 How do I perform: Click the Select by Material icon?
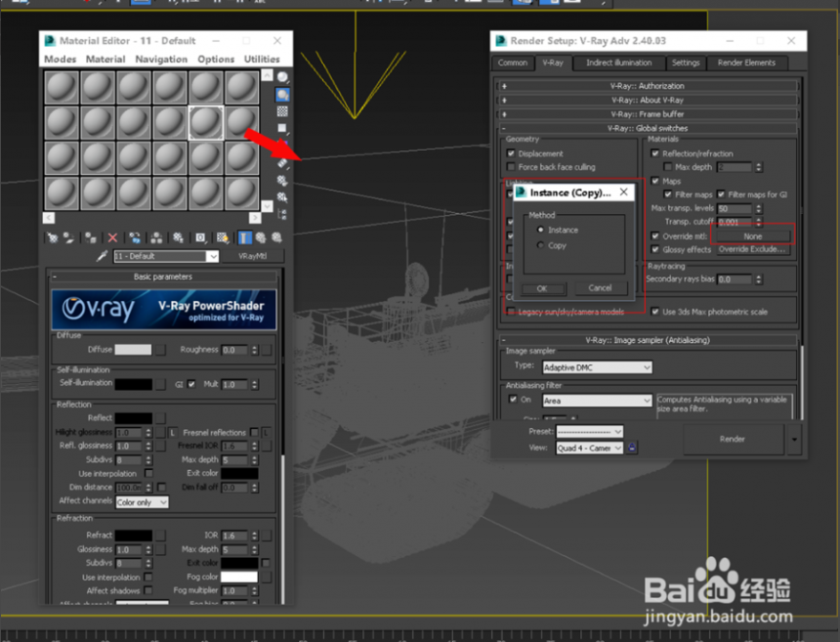(x=282, y=197)
